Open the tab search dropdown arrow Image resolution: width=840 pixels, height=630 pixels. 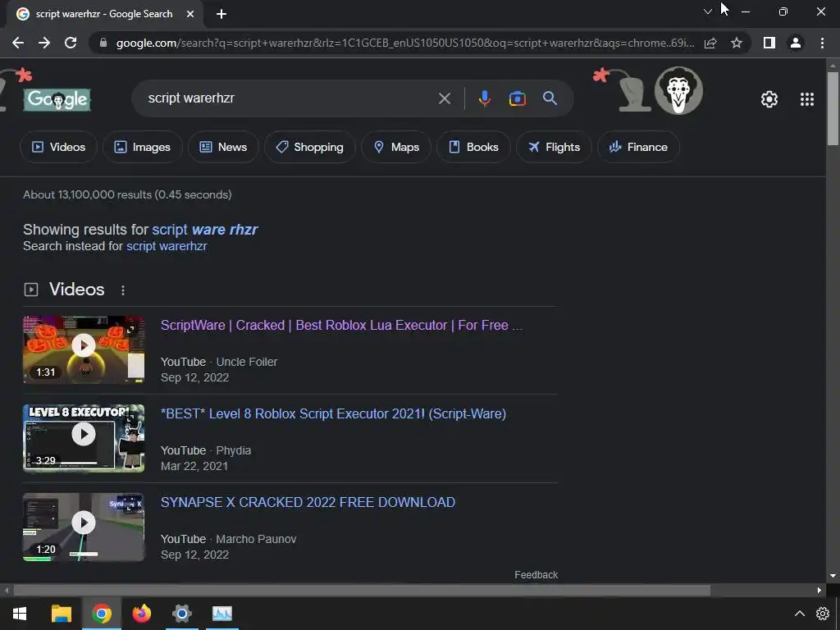click(x=708, y=11)
